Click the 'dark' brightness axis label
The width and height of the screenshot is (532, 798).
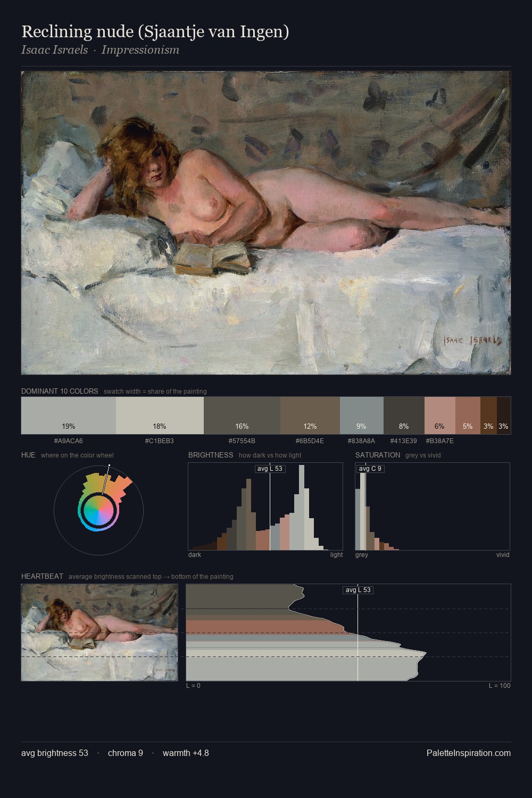click(x=195, y=555)
